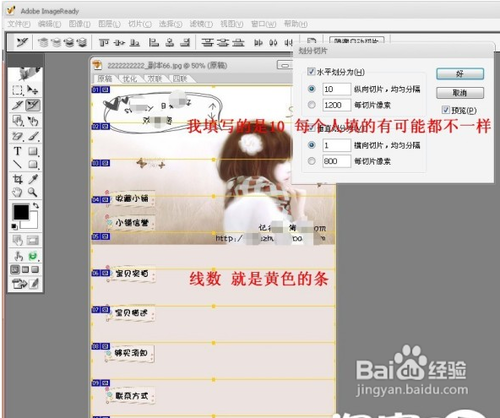
Task: Click Distribute Bottom Edges icon in options bar
Action: 238,43
